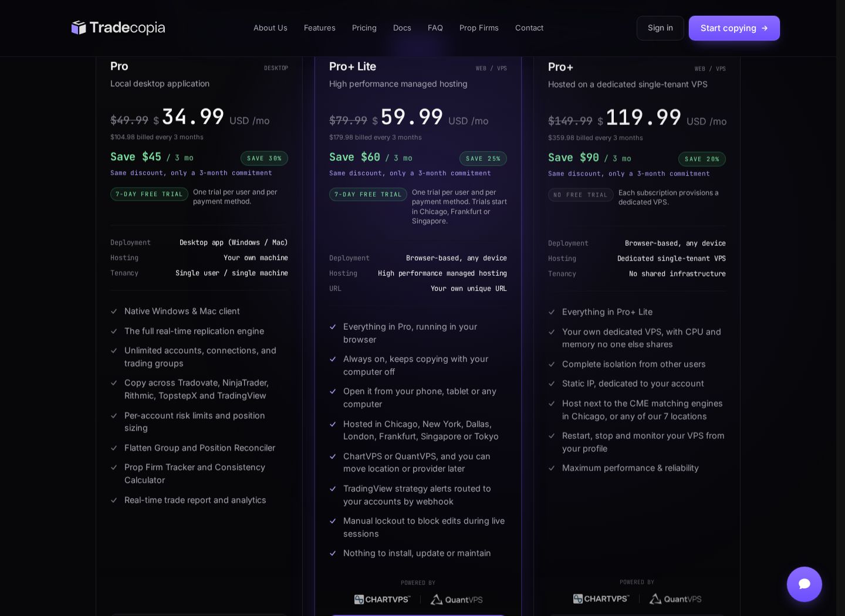Click checkmark beside Everything in Pro+ Lite
This screenshot has width=845, height=616.
552,312
